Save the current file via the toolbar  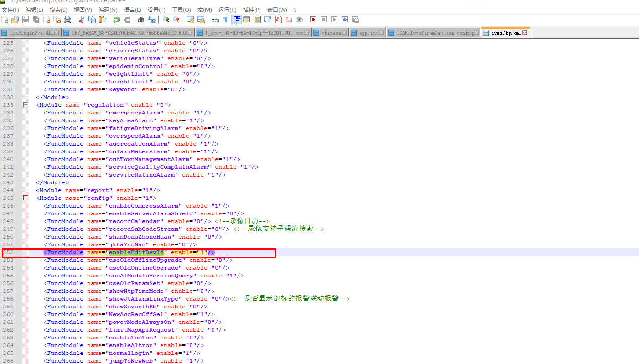(x=26, y=20)
